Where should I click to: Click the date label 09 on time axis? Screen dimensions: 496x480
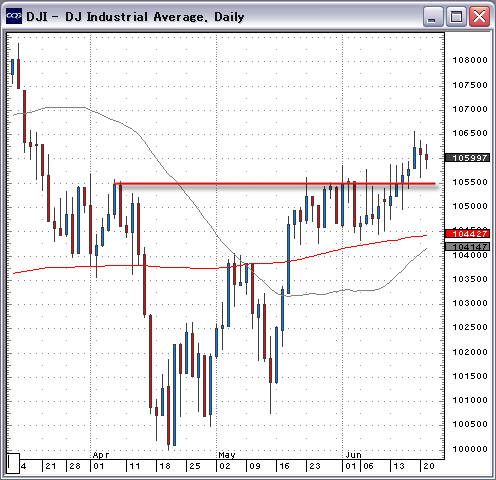(255, 466)
